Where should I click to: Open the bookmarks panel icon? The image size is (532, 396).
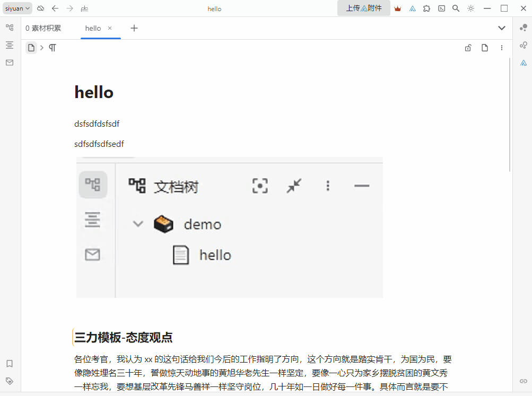(10, 364)
